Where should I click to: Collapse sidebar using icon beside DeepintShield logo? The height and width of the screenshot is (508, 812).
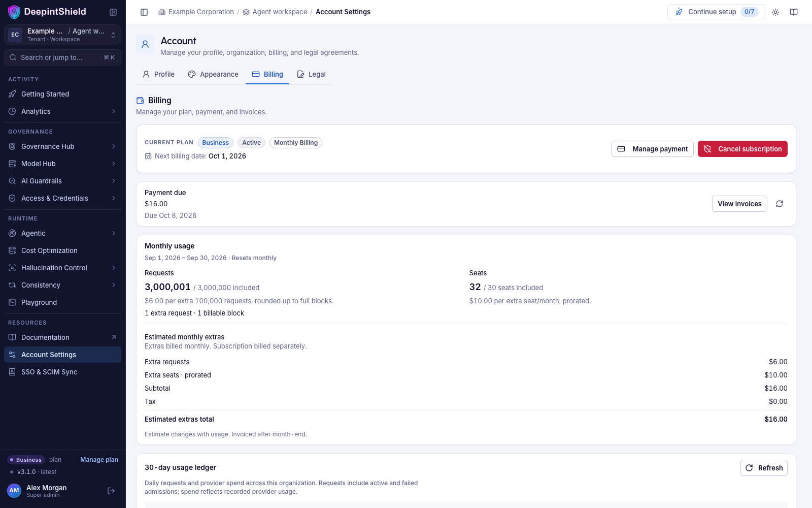(x=113, y=12)
